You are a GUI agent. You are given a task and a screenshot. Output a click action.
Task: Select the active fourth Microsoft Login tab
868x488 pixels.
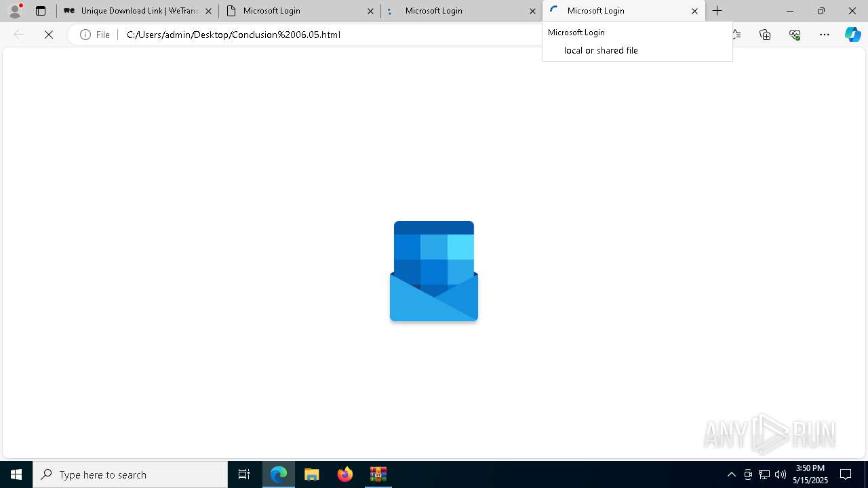[624, 11]
